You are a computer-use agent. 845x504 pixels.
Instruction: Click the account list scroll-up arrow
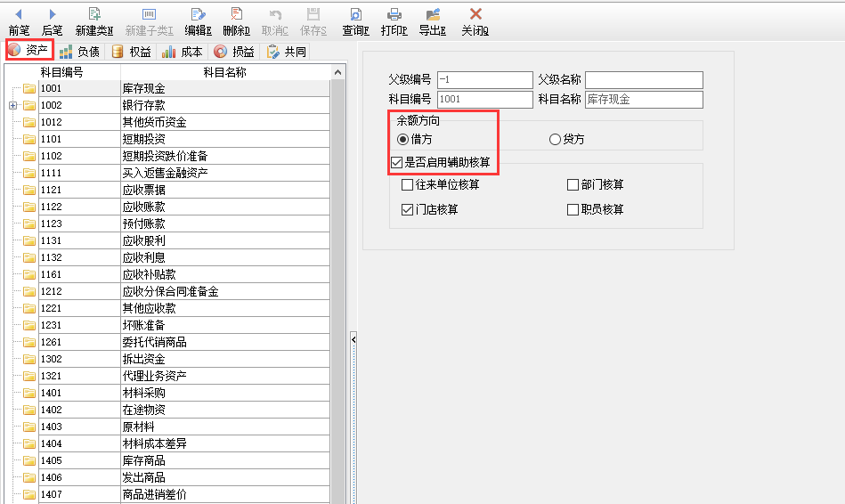(x=337, y=72)
